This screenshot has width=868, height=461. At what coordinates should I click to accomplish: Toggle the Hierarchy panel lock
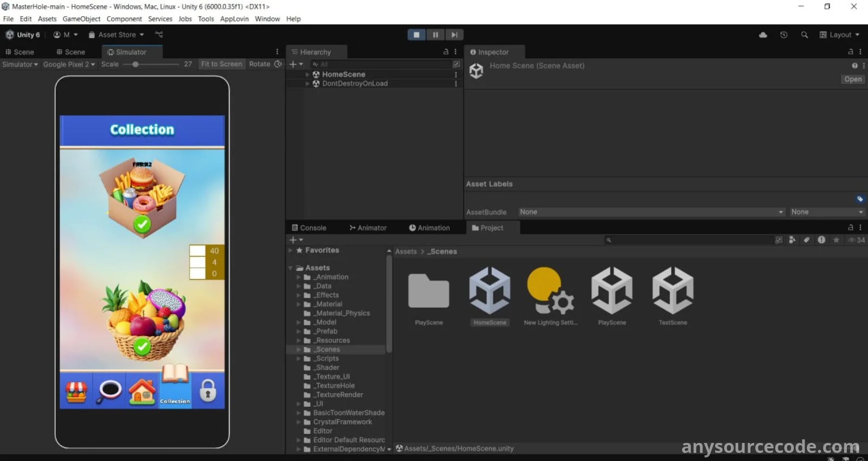(x=446, y=52)
